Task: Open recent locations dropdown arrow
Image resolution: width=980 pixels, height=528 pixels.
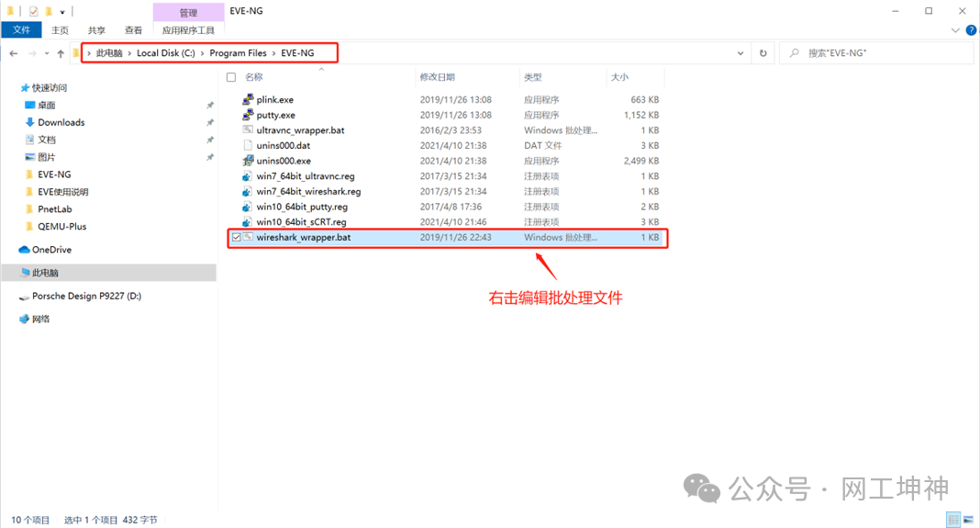Action: 47,53
